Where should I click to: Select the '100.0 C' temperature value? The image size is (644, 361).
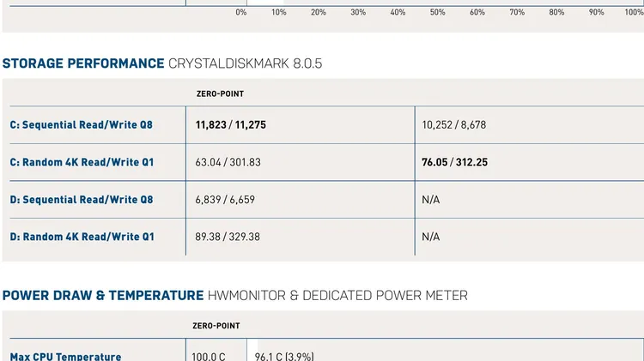(209, 356)
